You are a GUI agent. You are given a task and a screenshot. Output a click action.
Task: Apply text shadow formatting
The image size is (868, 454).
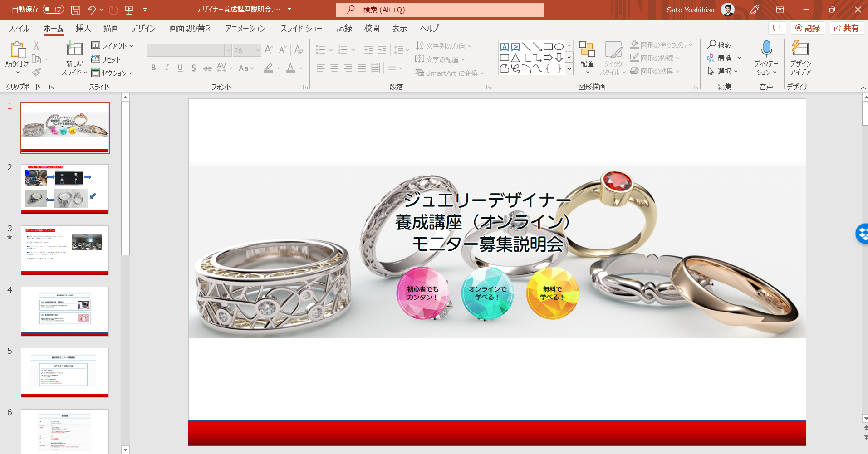tap(194, 68)
